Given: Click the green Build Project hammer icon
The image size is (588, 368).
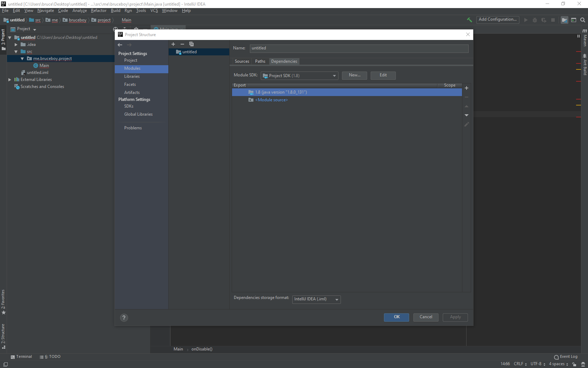Looking at the screenshot, I should 469,20.
